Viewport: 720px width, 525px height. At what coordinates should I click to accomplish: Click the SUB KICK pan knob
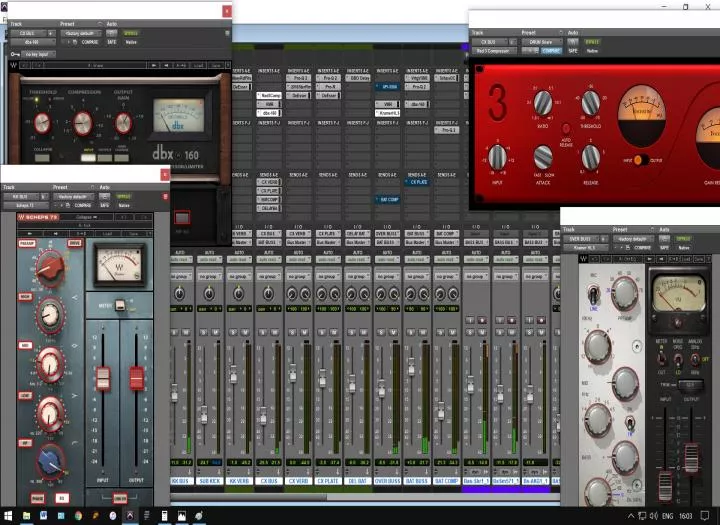209,293
